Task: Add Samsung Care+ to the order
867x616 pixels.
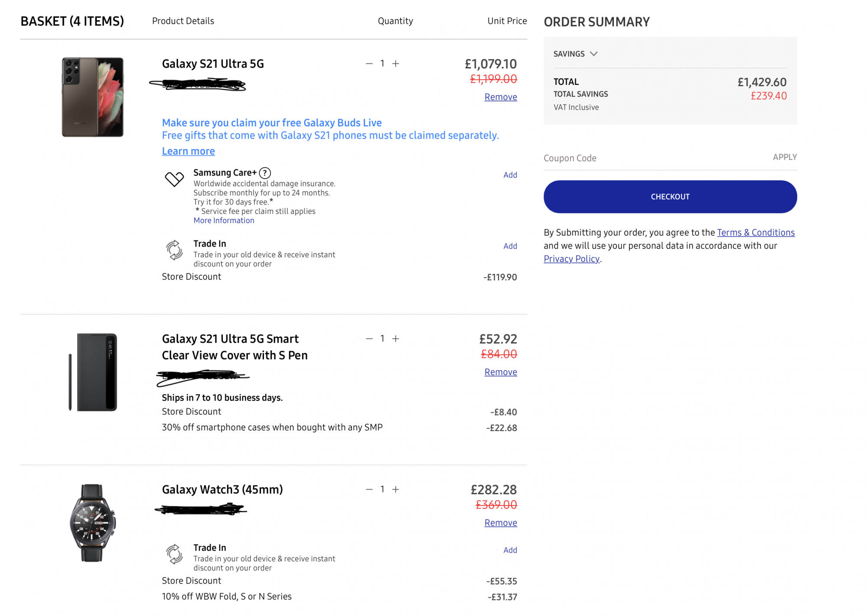Action: coord(510,175)
